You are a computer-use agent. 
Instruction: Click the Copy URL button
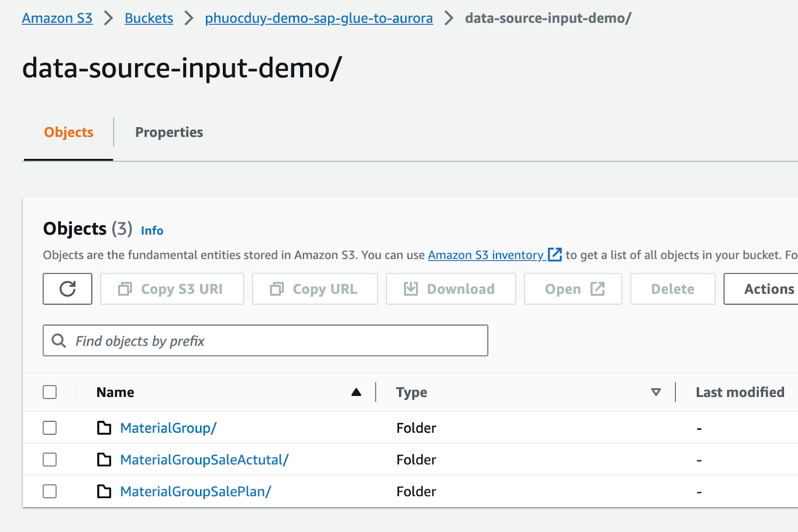(315, 289)
